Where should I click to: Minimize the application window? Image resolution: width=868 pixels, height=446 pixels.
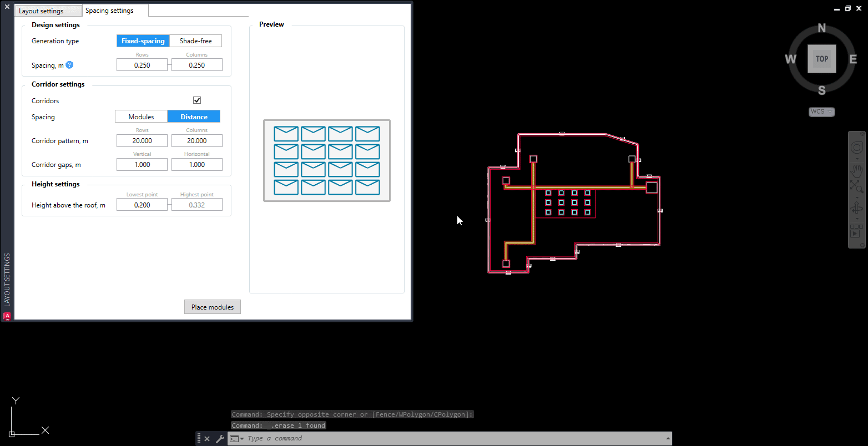838,8
